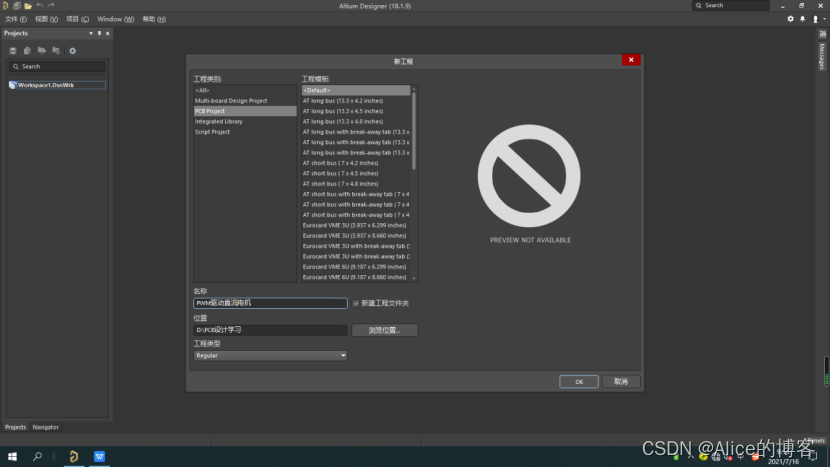This screenshot has height=468, width=831.
Task: Open the Messages vertical side tab
Action: 822,56
